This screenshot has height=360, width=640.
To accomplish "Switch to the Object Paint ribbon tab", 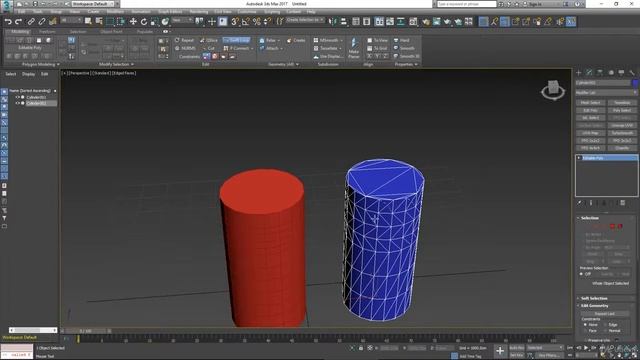I will tap(111, 31).
